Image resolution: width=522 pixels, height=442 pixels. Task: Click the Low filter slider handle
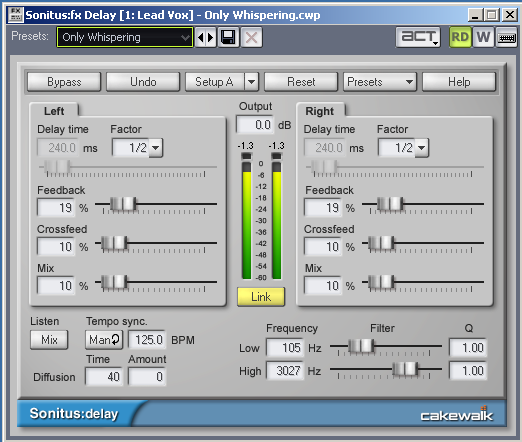361,346
